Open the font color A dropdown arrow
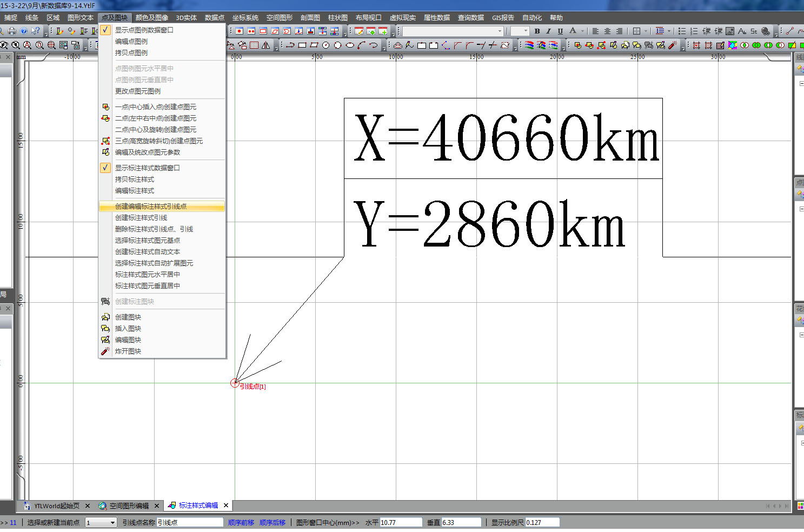 point(582,31)
